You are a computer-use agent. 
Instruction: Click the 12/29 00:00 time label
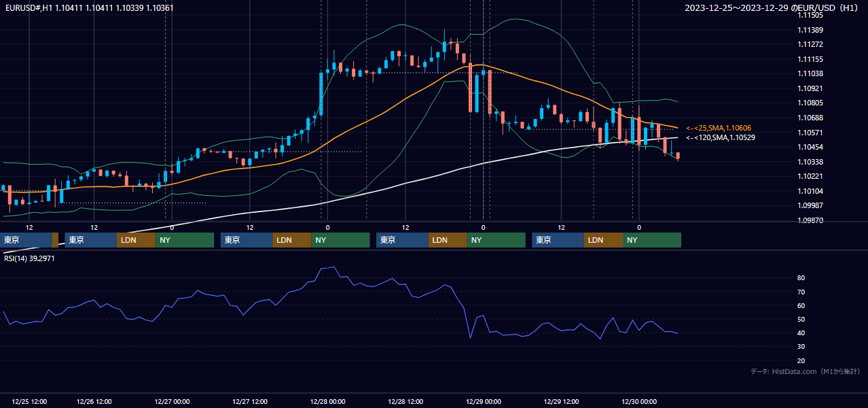coord(484,401)
